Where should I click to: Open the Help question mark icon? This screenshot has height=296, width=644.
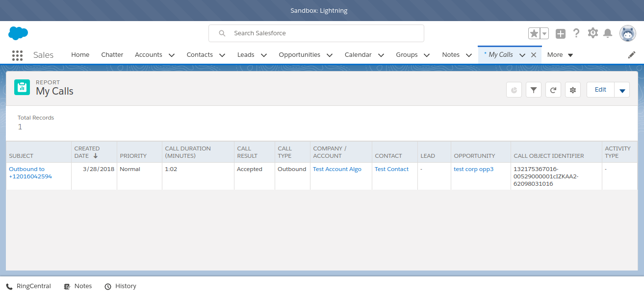click(x=576, y=33)
